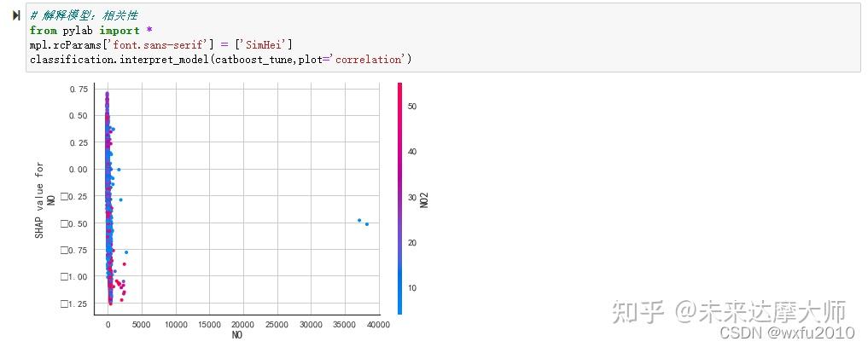The image size is (868, 347).
Task: Click the 'SHAP value for NO' y-axis label
Action: pyautogui.click(x=45, y=199)
